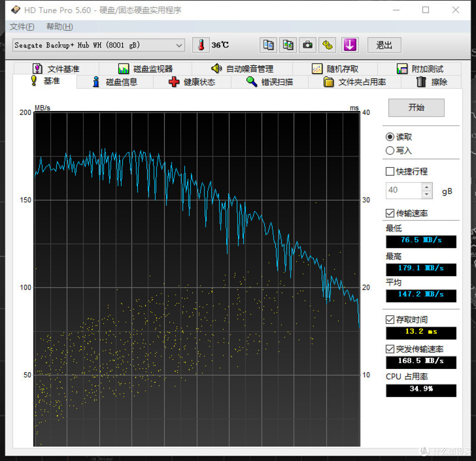Image resolution: width=476 pixels, height=461 pixels.
Task: Click the thermometer temperature icon
Action: (201, 45)
